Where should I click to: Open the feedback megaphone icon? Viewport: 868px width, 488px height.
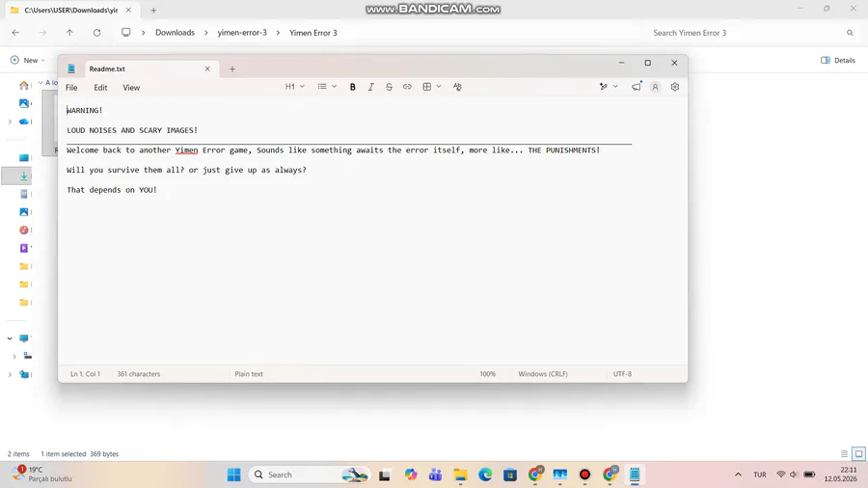pos(637,87)
